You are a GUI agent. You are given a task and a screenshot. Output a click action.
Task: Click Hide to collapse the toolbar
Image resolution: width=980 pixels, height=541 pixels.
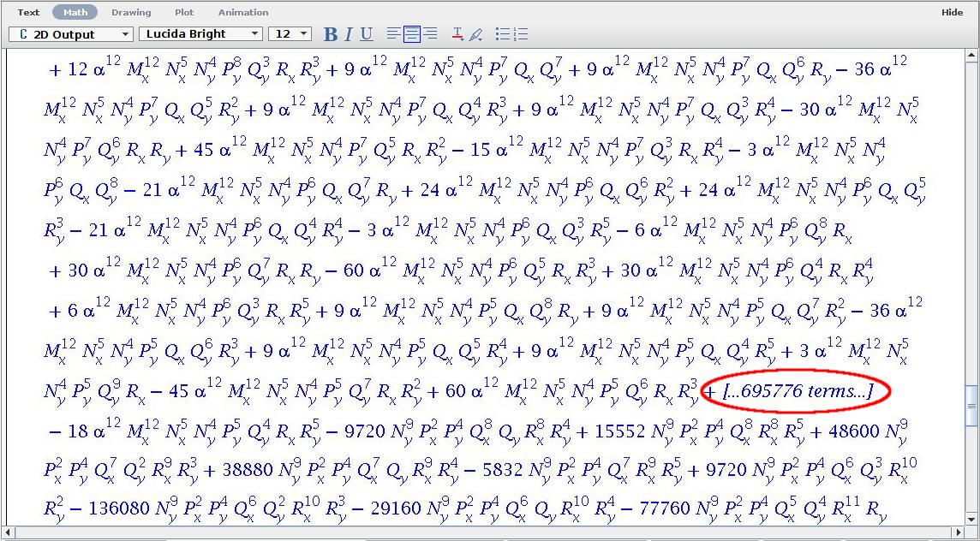pyautogui.click(x=952, y=13)
